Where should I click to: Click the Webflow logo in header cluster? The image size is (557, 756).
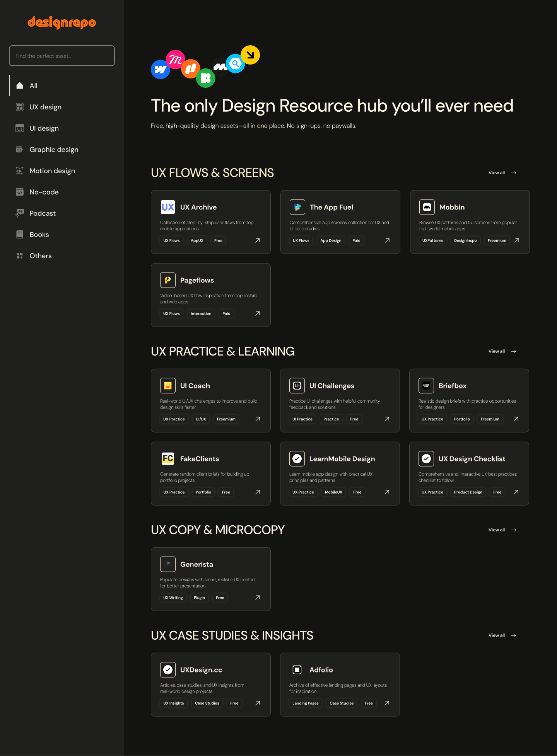[x=160, y=70]
